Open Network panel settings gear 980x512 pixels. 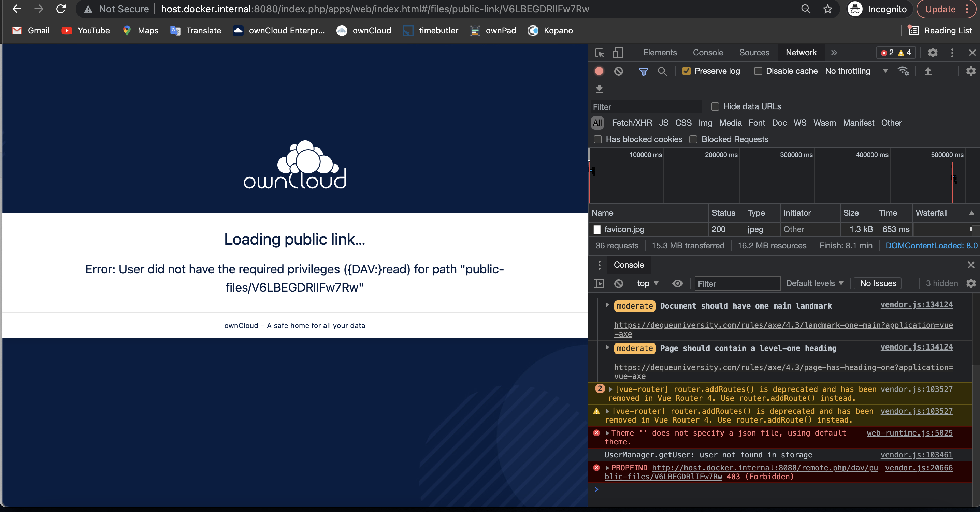click(x=970, y=71)
